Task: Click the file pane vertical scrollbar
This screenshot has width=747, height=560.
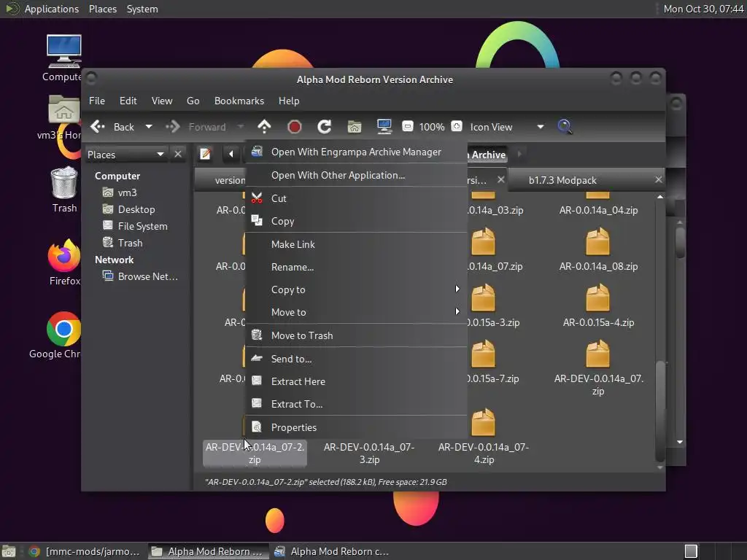Action: (x=660, y=411)
